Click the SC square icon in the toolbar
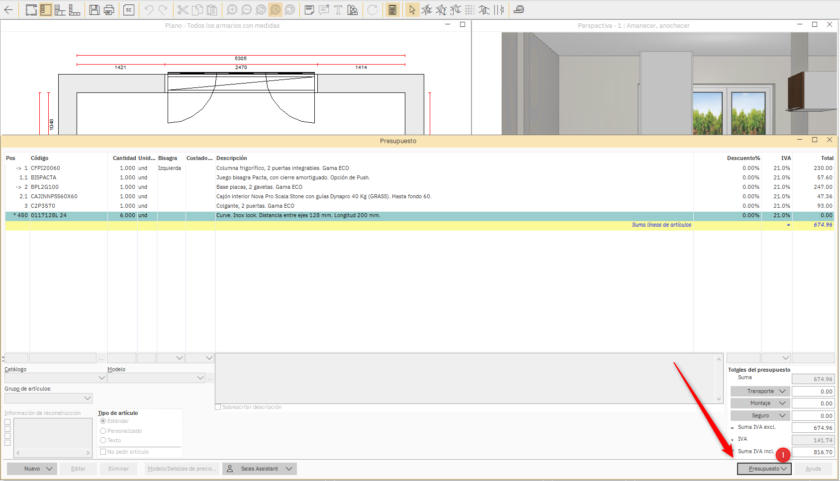The image size is (840, 481). (x=129, y=10)
